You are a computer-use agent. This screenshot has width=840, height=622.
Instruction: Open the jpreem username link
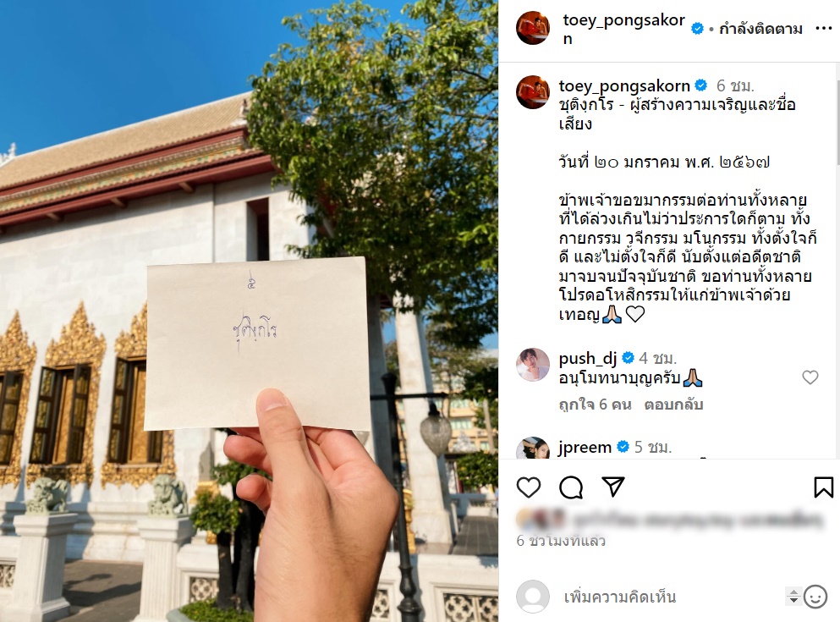(x=585, y=447)
